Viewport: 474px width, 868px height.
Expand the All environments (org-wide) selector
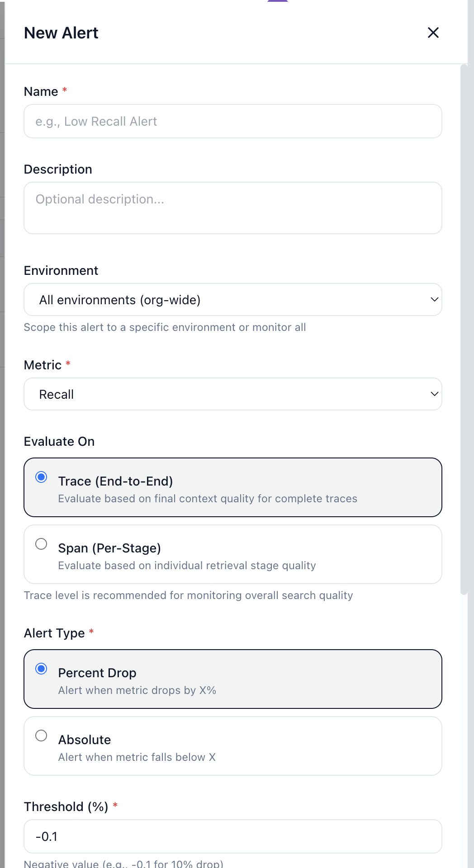click(232, 299)
